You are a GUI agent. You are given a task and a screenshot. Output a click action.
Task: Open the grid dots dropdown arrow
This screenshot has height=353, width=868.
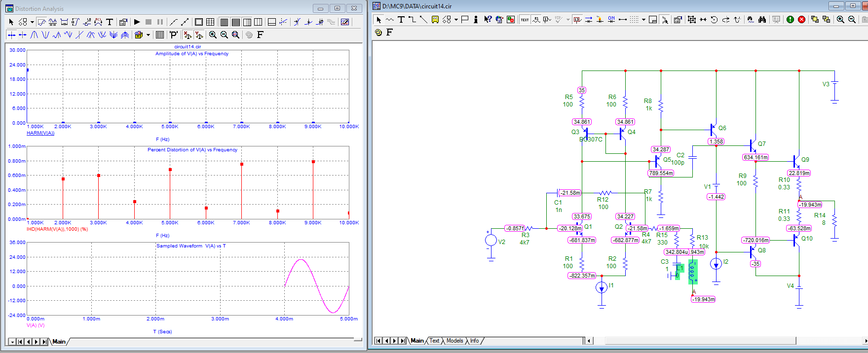coord(643,19)
